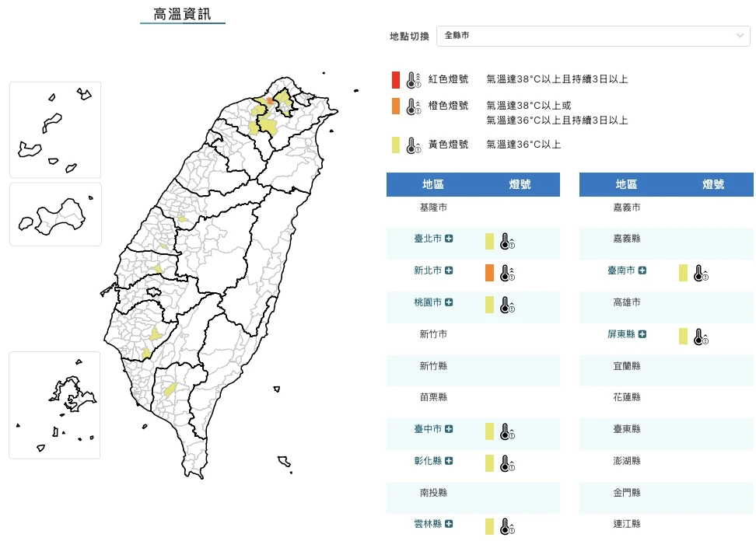This screenshot has width=756, height=541.
Task: Expand 桃園市 plus icon
Action: point(449,302)
